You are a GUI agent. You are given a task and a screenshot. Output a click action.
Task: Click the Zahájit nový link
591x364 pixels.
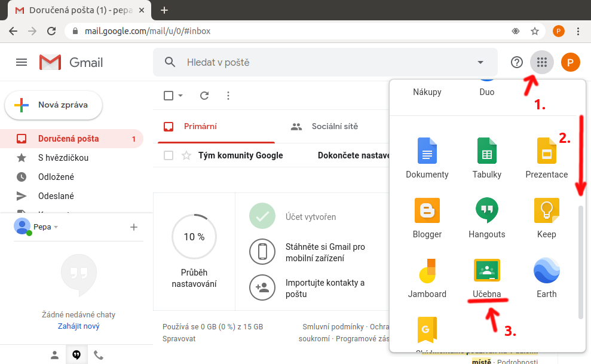pyautogui.click(x=79, y=326)
